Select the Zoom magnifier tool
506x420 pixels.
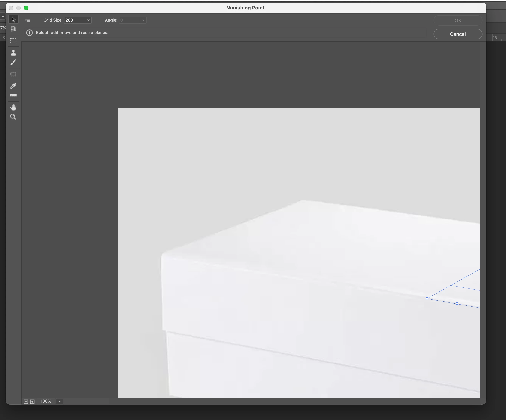click(13, 117)
